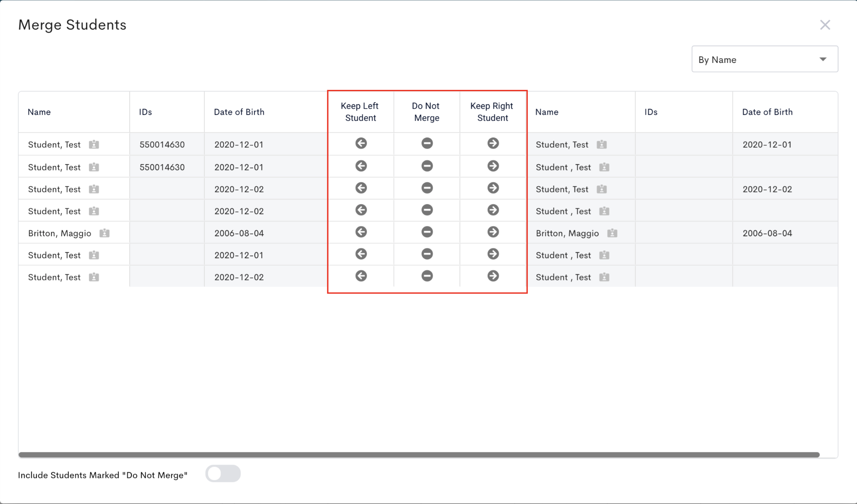Screen dimensions: 857x504
Task: Choose do not merge in top table row
Action: click(x=427, y=143)
